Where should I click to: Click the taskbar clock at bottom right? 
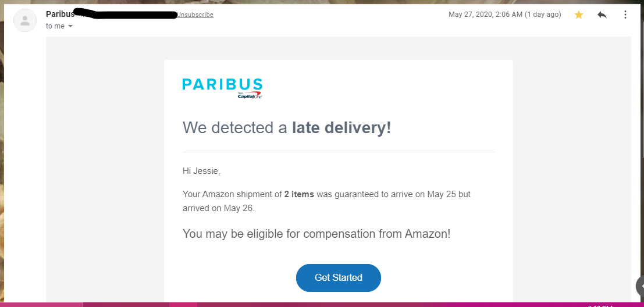click(599, 305)
